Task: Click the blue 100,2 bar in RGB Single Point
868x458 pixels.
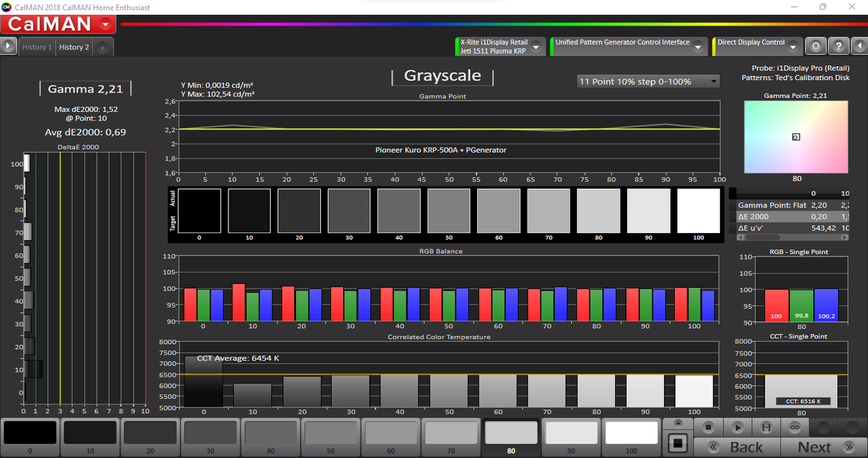Action: (826, 305)
